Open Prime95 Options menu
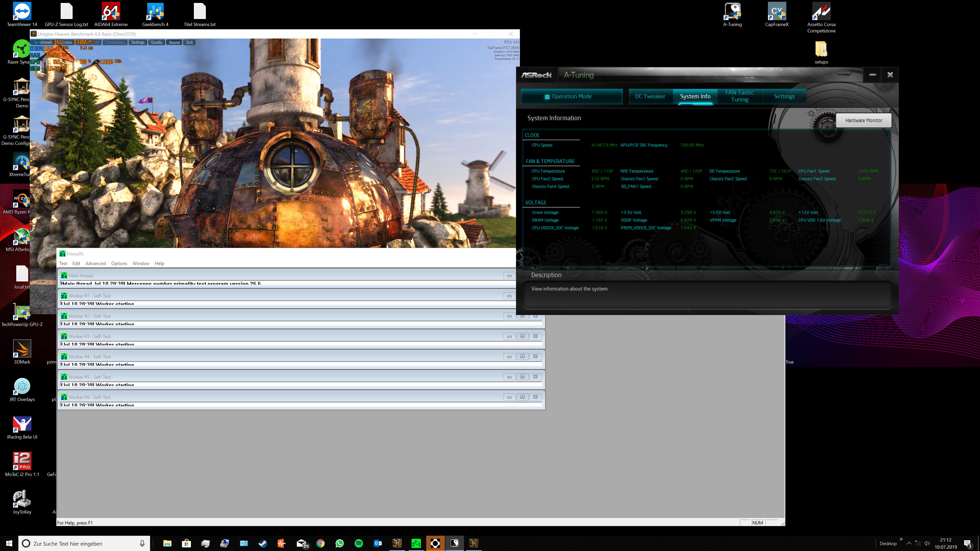Screen dimensions: 980x551 click(x=119, y=263)
